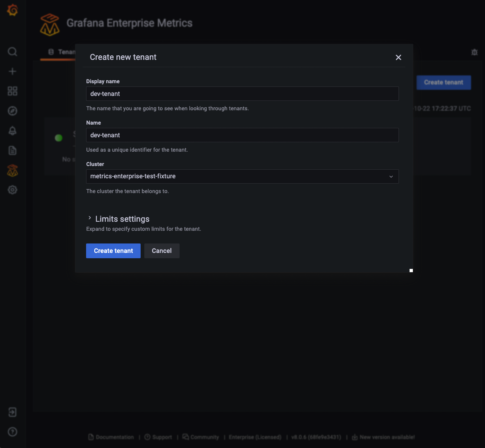Click the Create tenant button in the dialog
485x448 pixels.
113,250
